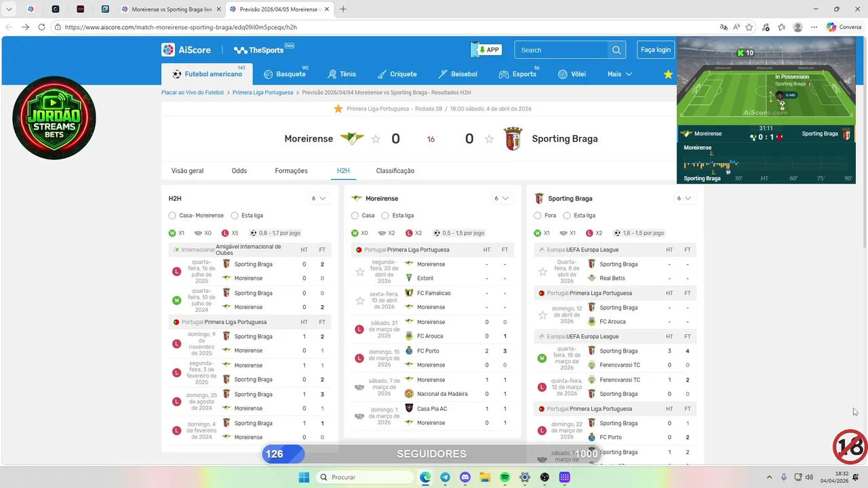868x488 pixels.
Task: Star the Sporting Braga vs Real Betis match
Action: coord(542,272)
